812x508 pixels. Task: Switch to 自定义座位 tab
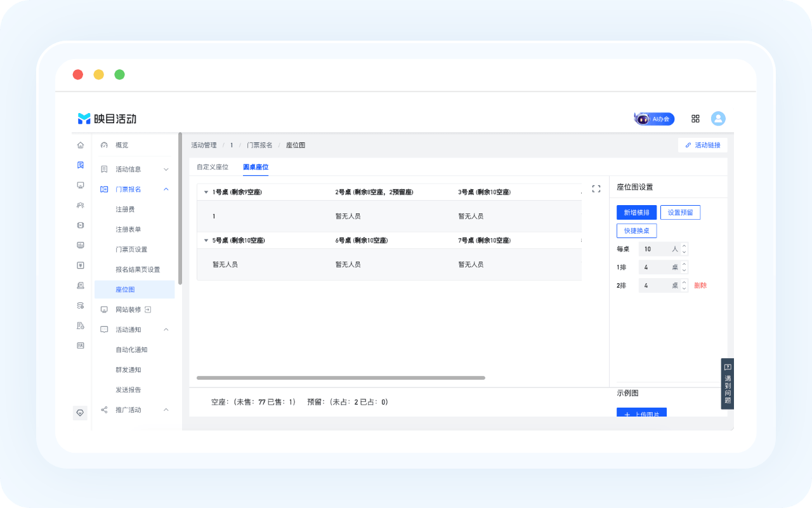click(x=213, y=167)
